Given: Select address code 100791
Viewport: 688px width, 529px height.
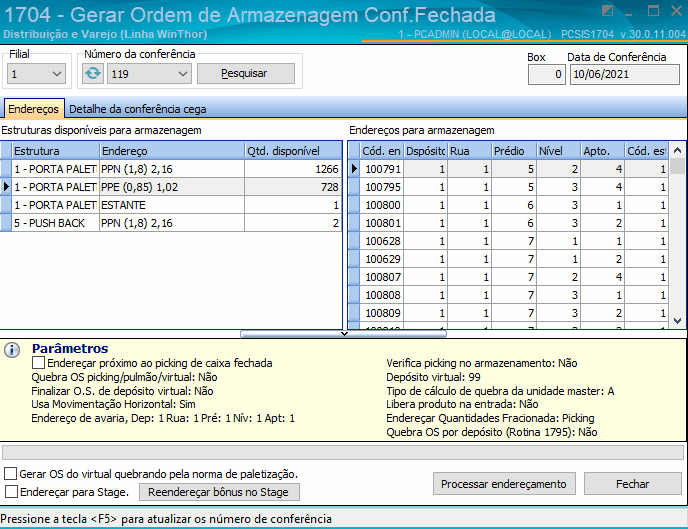Looking at the screenshot, I should (382, 169).
